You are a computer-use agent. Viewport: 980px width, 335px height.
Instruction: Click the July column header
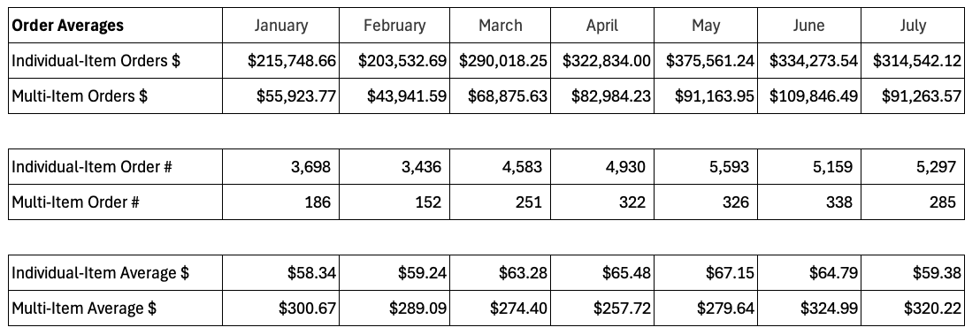point(913,26)
